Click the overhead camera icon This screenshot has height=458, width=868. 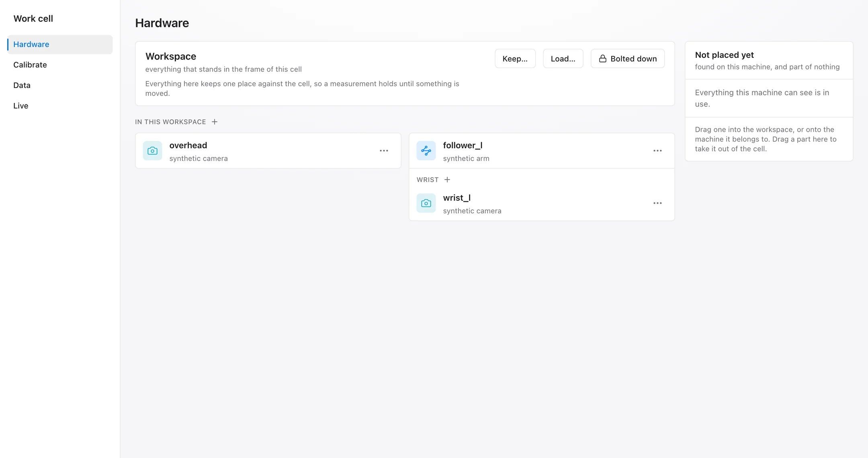tap(152, 151)
